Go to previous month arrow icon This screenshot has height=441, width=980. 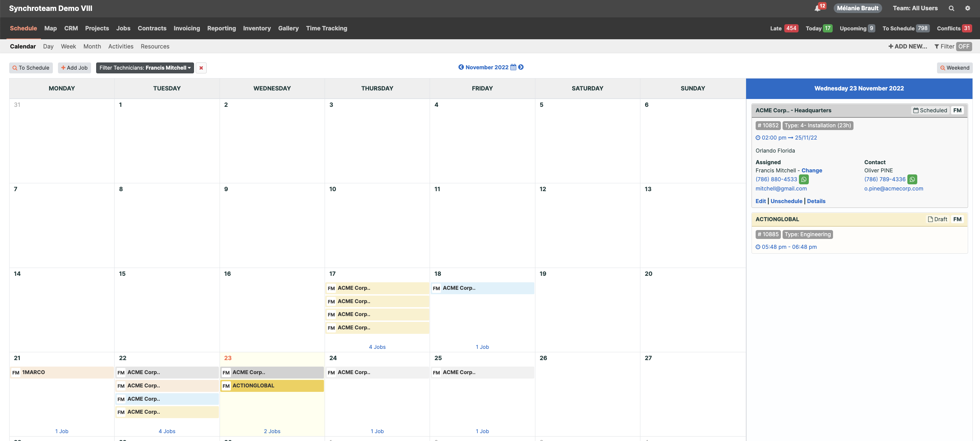pos(461,67)
